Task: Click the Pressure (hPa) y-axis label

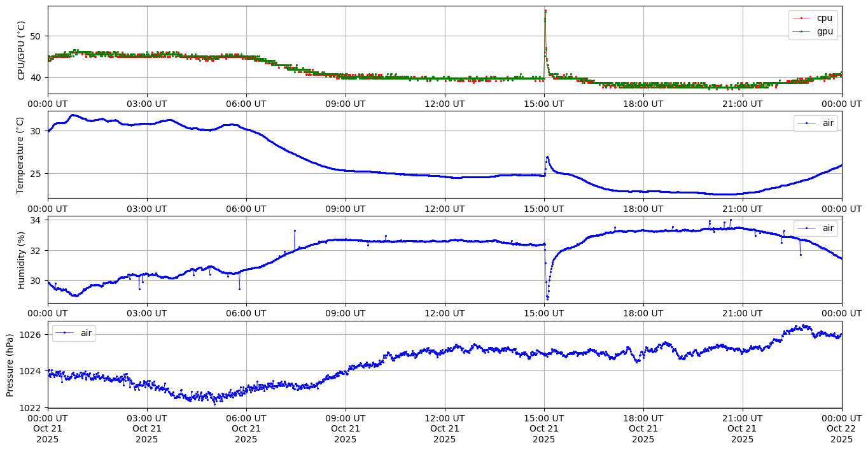Action: (10, 364)
